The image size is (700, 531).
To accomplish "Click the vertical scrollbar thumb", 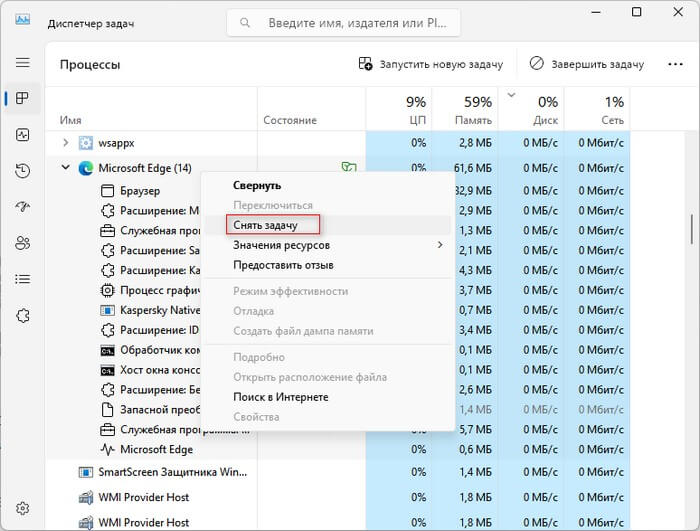I will pyautogui.click(x=692, y=229).
